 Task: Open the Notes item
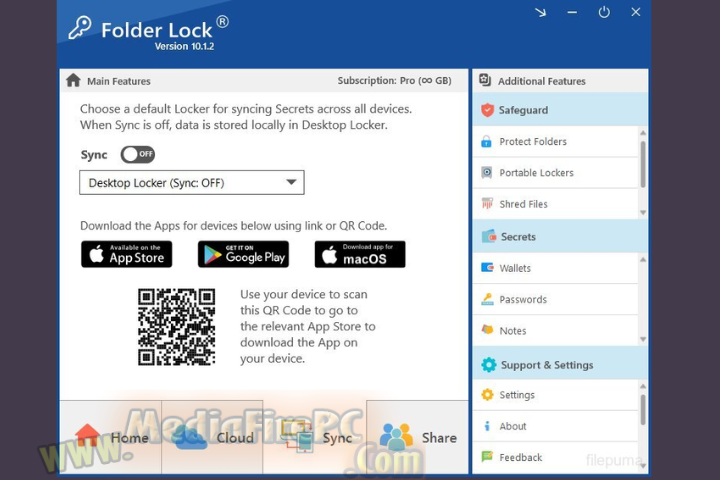point(556,331)
